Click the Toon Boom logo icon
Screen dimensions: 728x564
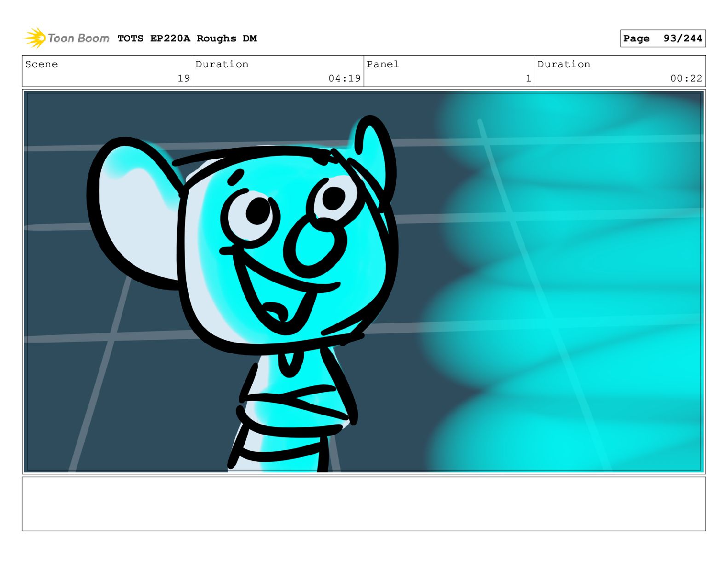click(35, 38)
